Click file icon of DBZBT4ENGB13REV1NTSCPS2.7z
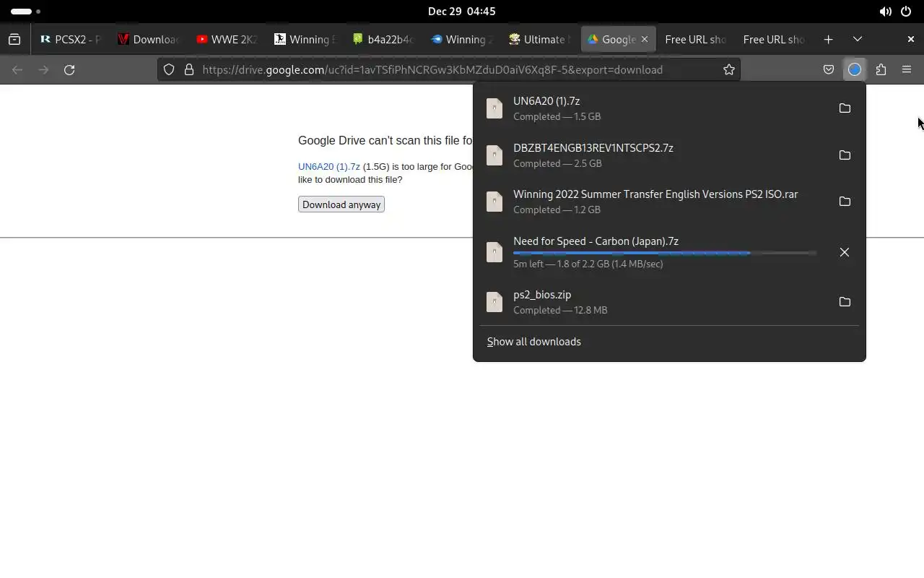 [494, 155]
